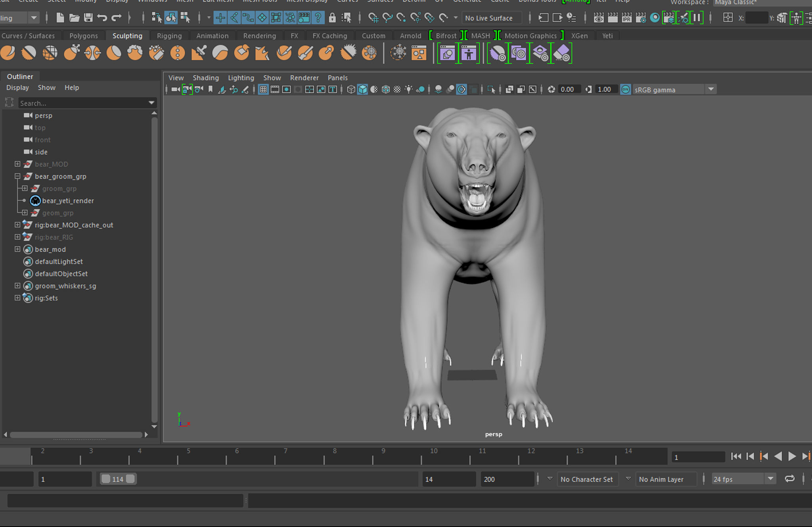
Task: Select the Grab sculpt tool
Action: (71, 52)
